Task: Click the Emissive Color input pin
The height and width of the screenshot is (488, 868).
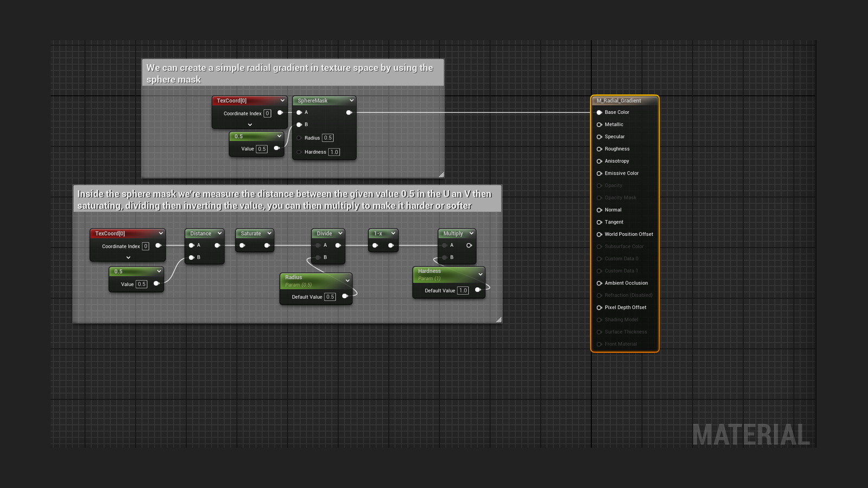Action: pyautogui.click(x=599, y=174)
